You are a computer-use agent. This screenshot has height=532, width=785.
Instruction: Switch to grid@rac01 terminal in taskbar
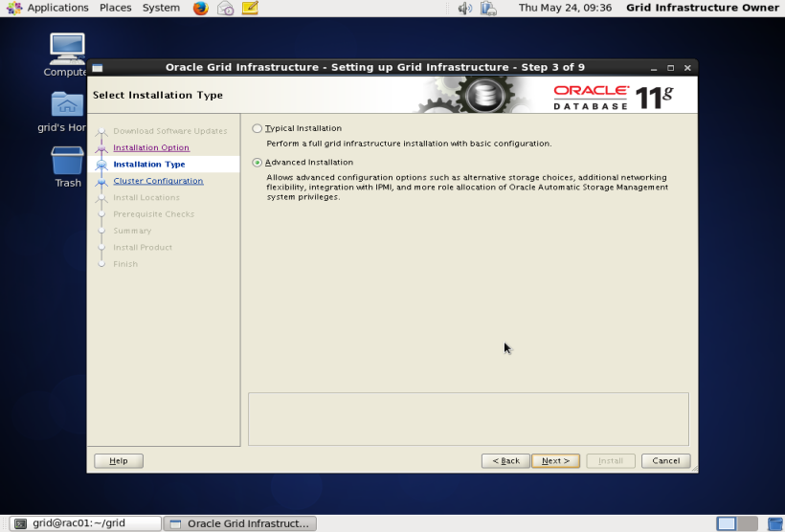coord(85,523)
